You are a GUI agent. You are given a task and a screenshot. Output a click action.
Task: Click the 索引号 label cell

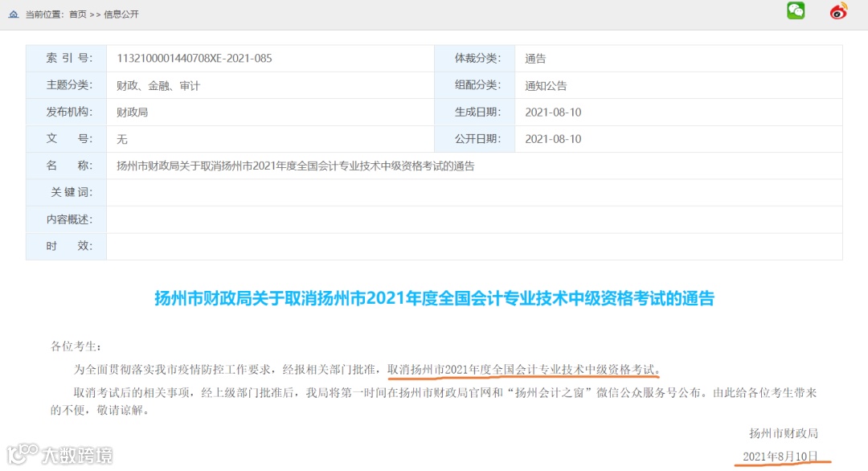[x=67, y=58]
